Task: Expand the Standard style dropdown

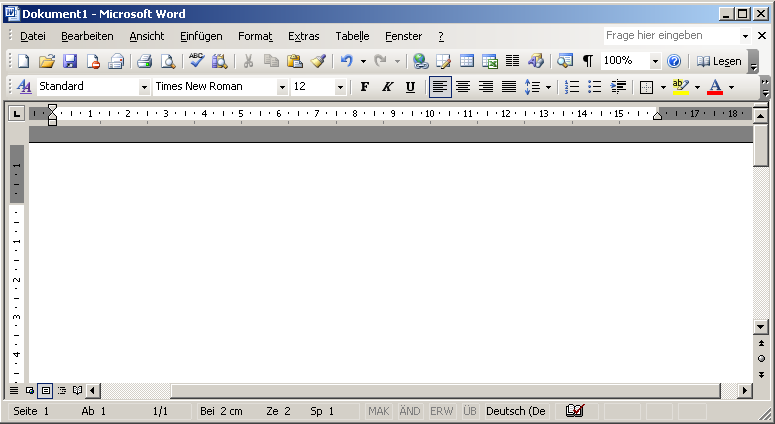Action: click(x=144, y=87)
